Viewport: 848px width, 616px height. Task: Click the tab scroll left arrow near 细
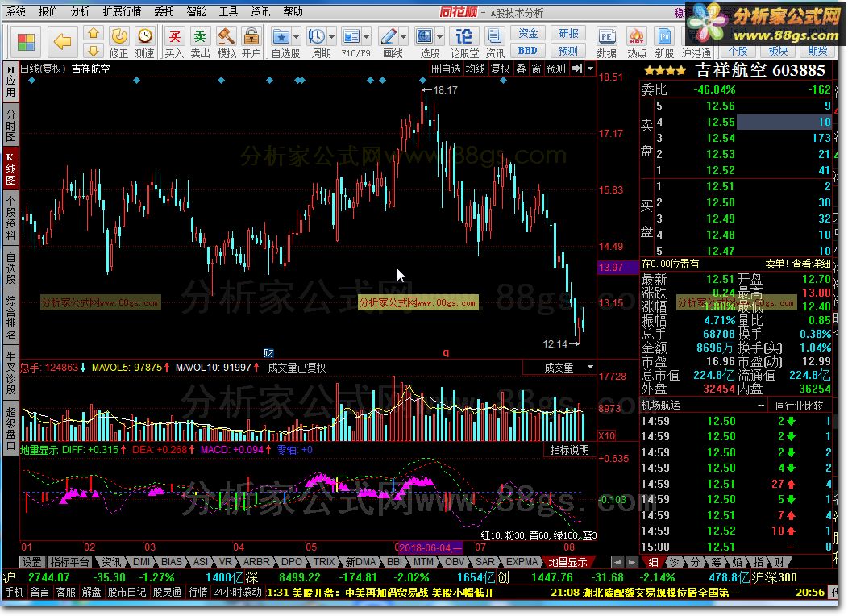(x=617, y=563)
